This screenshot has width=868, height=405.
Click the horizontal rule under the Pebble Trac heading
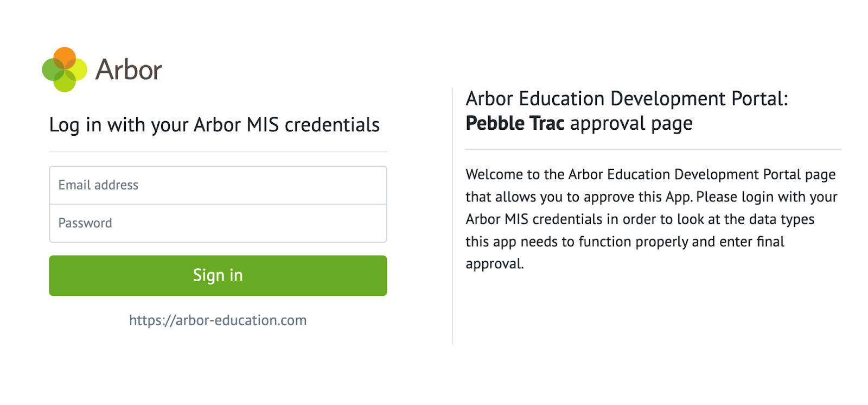coord(653,149)
